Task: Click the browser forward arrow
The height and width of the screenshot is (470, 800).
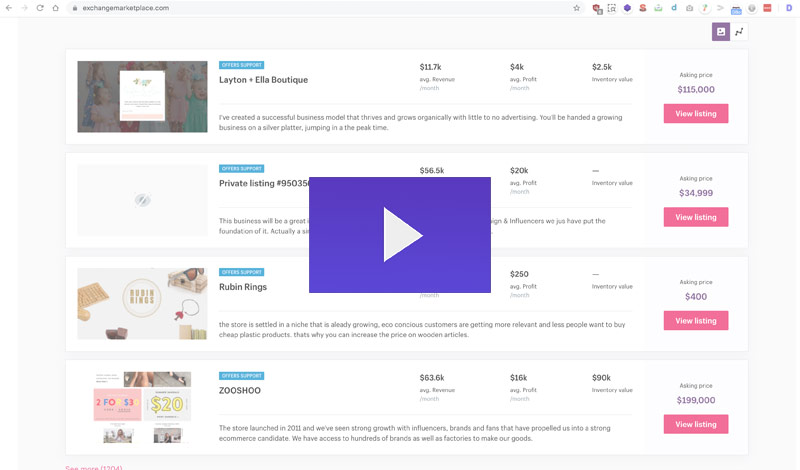Action: pyautogui.click(x=24, y=8)
